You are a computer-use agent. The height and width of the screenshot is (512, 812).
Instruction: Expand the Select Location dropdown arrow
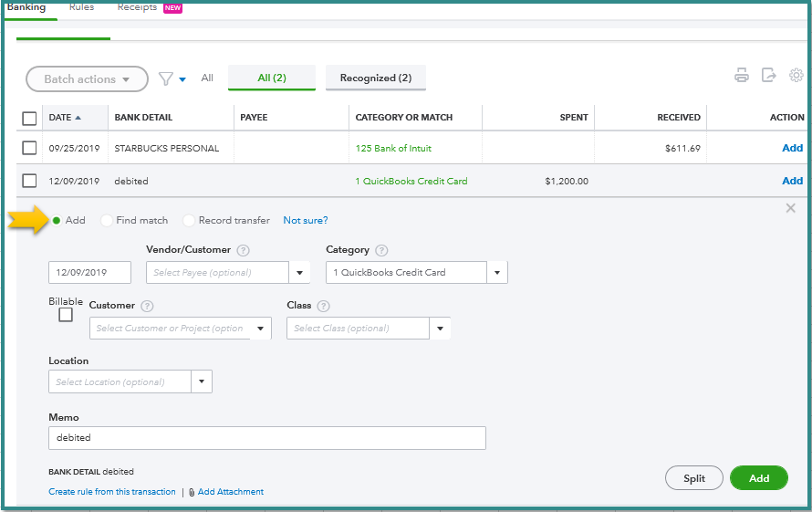202,381
